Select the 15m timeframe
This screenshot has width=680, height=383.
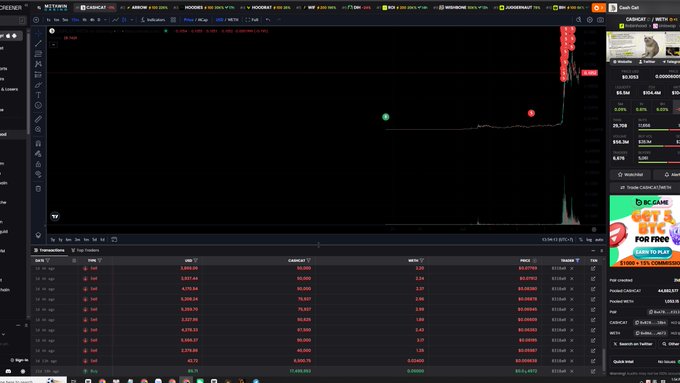click(75, 20)
